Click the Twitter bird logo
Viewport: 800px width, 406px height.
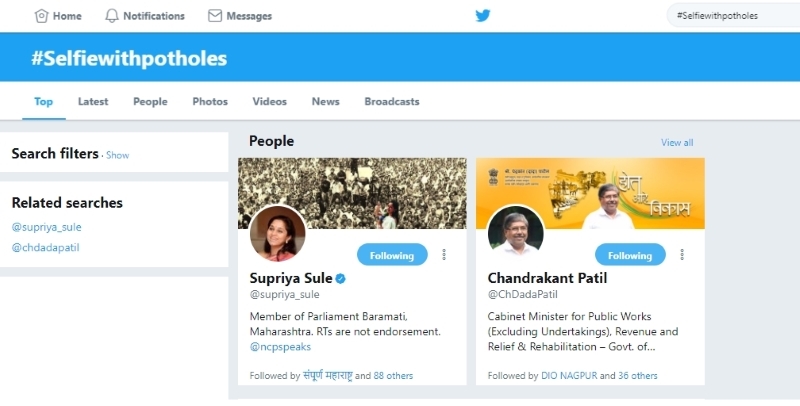click(483, 16)
